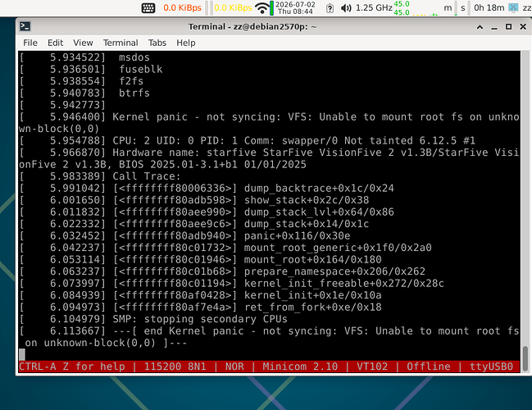Click 'Minicom 2.10' in status bar
This screenshot has height=410, width=532.
pyautogui.click(x=300, y=367)
